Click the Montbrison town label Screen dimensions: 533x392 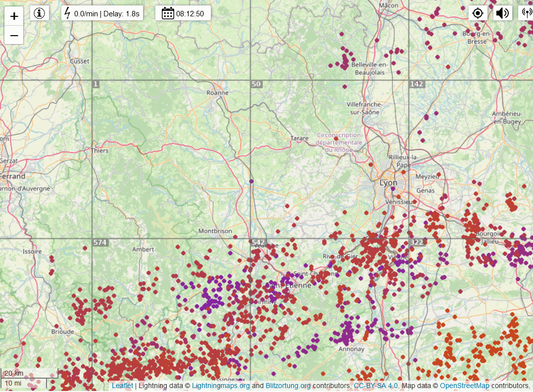click(x=215, y=231)
